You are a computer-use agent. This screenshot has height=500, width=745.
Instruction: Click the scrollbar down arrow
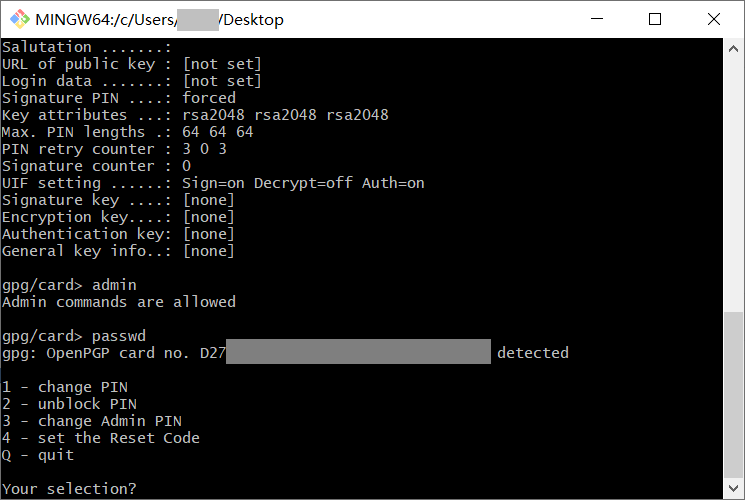click(733, 488)
